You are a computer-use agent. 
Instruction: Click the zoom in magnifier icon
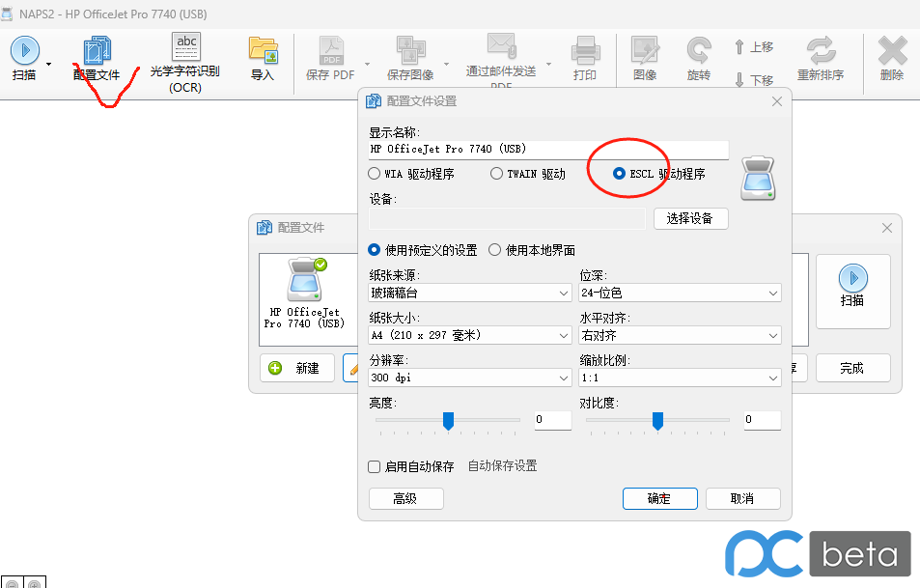(34, 584)
